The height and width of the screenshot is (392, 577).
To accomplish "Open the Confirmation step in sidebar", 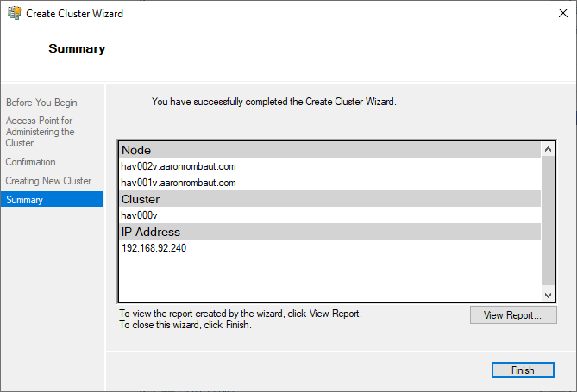I will pos(31,162).
